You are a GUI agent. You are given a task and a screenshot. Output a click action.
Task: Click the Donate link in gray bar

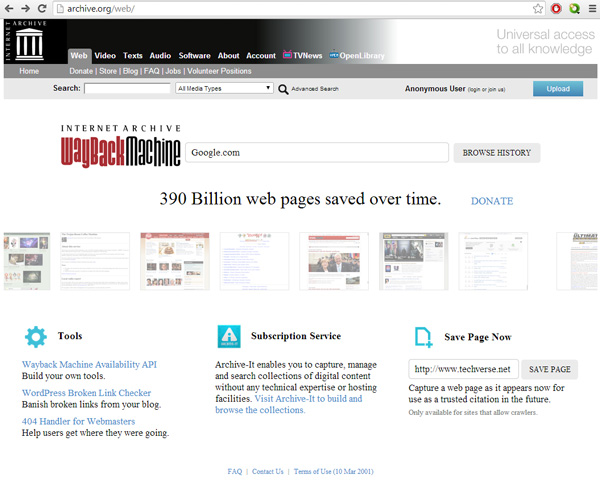tap(81, 71)
